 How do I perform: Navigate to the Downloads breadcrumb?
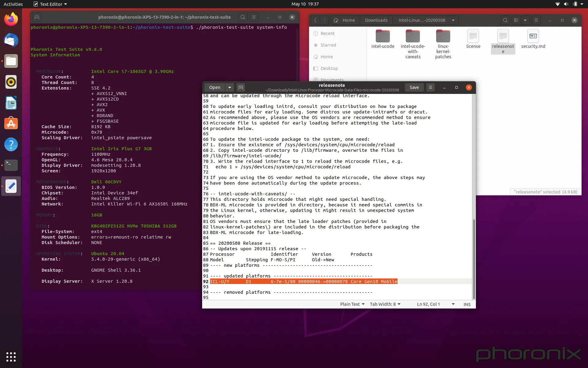(x=376, y=20)
